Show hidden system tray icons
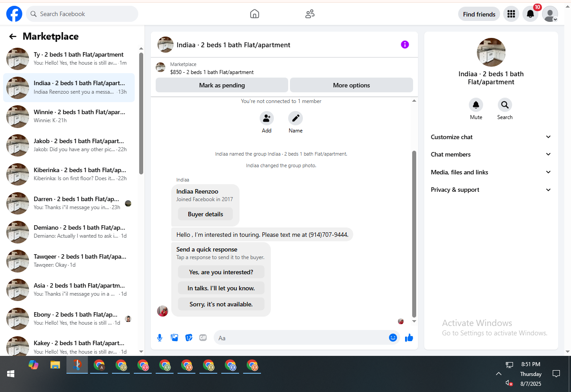This screenshot has width=571, height=392. (499, 374)
